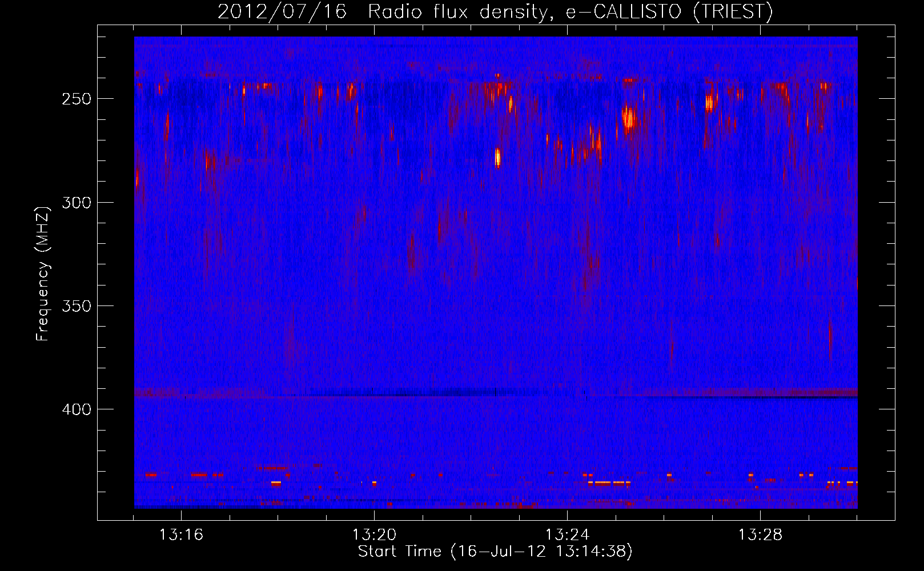Viewport: 924px width, 571px height.
Task: Select the 300 frequency tick label
Action: pyautogui.click(x=77, y=203)
